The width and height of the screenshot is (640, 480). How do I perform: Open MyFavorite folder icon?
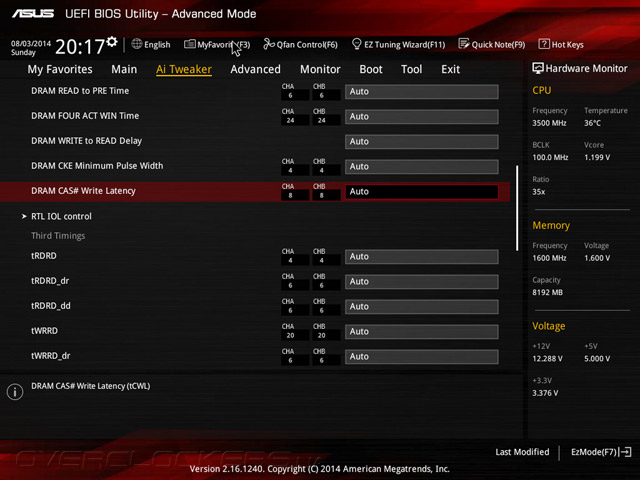click(189, 44)
